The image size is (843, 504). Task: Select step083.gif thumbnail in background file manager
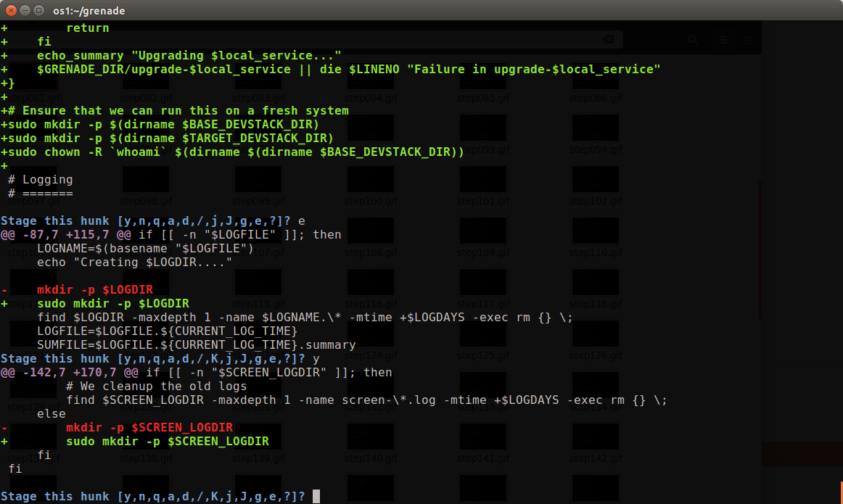click(x=258, y=76)
